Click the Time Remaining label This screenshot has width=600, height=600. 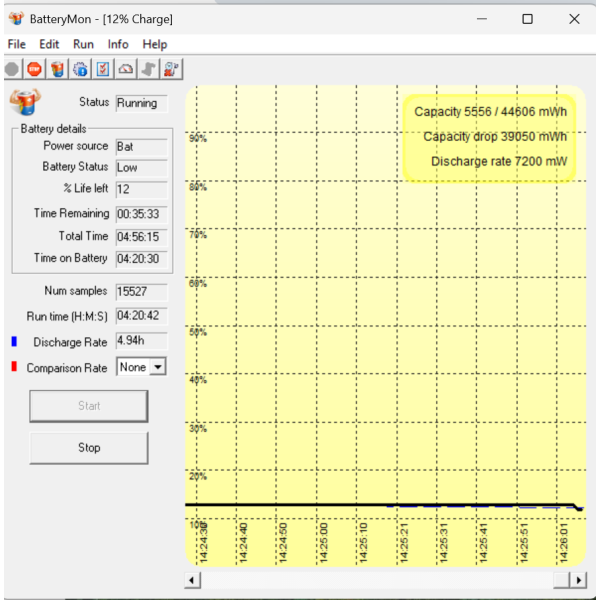click(x=72, y=213)
